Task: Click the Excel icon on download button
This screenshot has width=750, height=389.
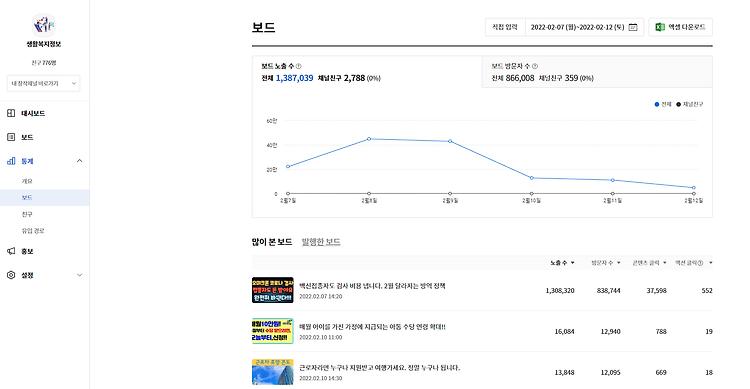Action: point(660,27)
